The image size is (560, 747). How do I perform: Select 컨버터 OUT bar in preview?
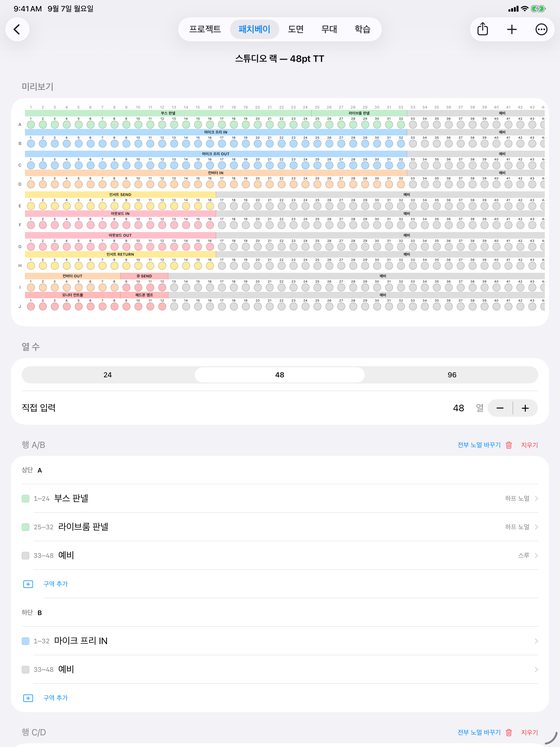[x=72, y=276]
